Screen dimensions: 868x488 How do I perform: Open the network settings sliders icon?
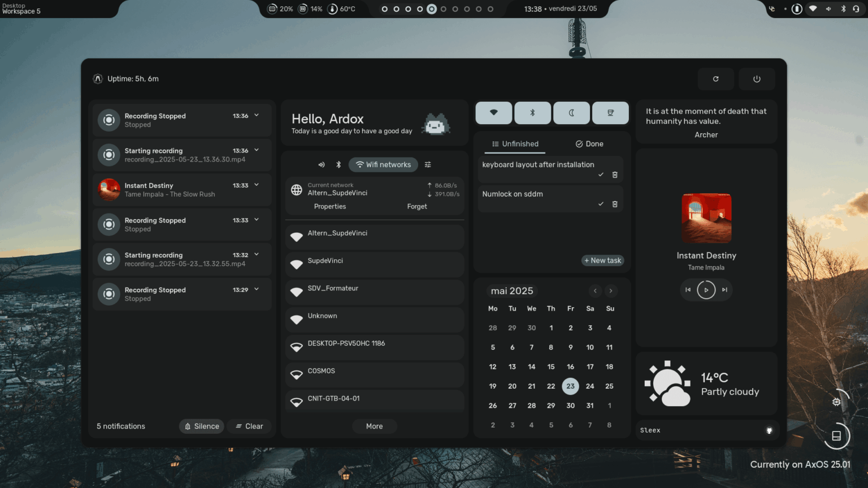pyautogui.click(x=428, y=164)
